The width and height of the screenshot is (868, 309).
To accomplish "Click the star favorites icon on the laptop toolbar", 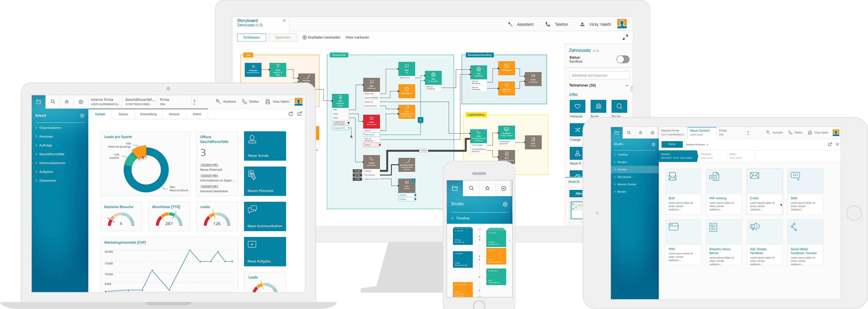I will [67, 102].
